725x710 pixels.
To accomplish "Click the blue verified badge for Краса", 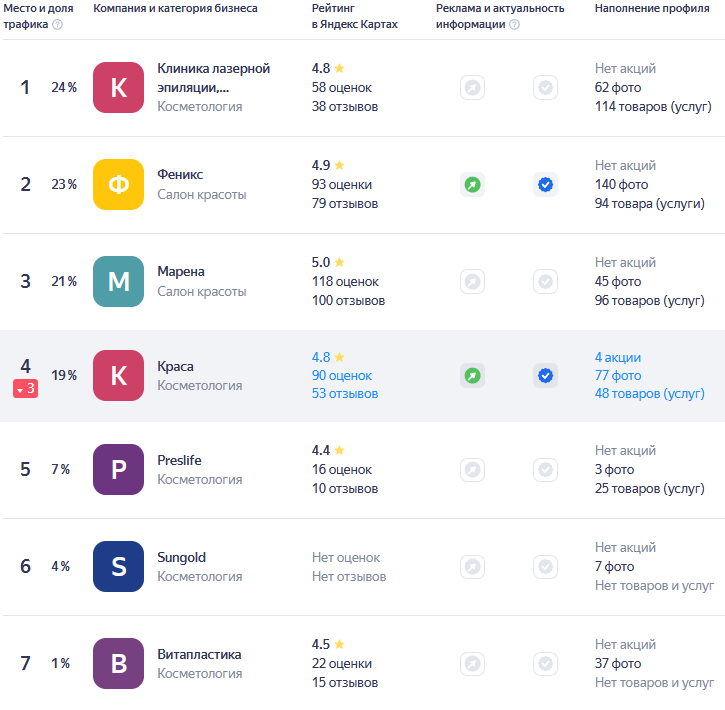I will [x=545, y=375].
